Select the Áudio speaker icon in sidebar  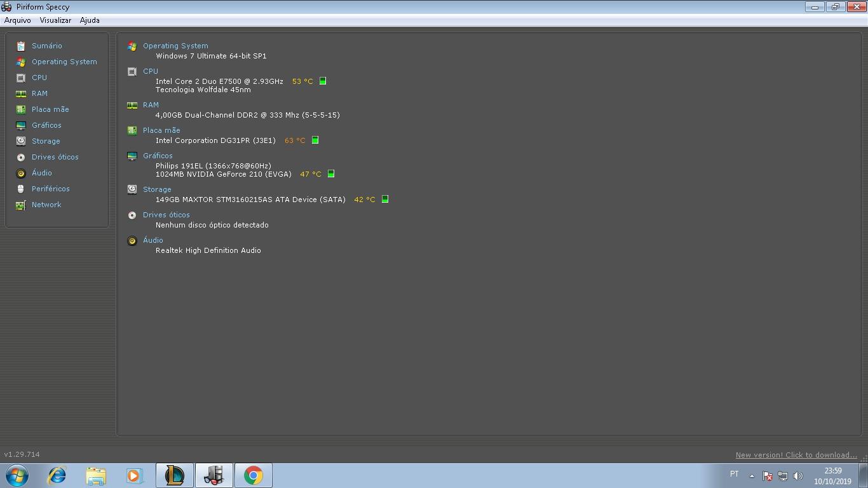tap(21, 173)
